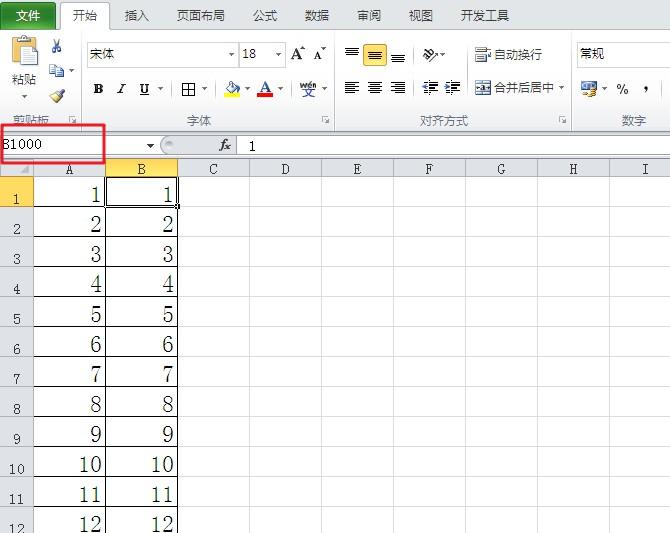Click the text orientation icon

point(430,54)
